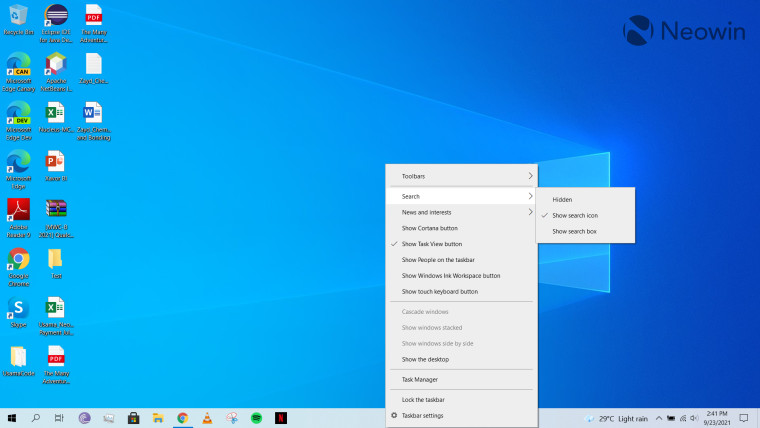Toggle Show touch keyboard button
This screenshot has height=428, width=760.
[461, 292]
